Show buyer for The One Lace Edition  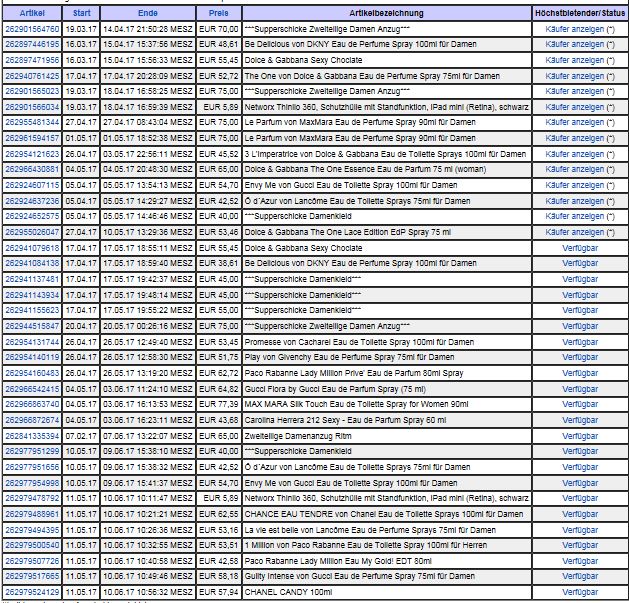click(574, 232)
